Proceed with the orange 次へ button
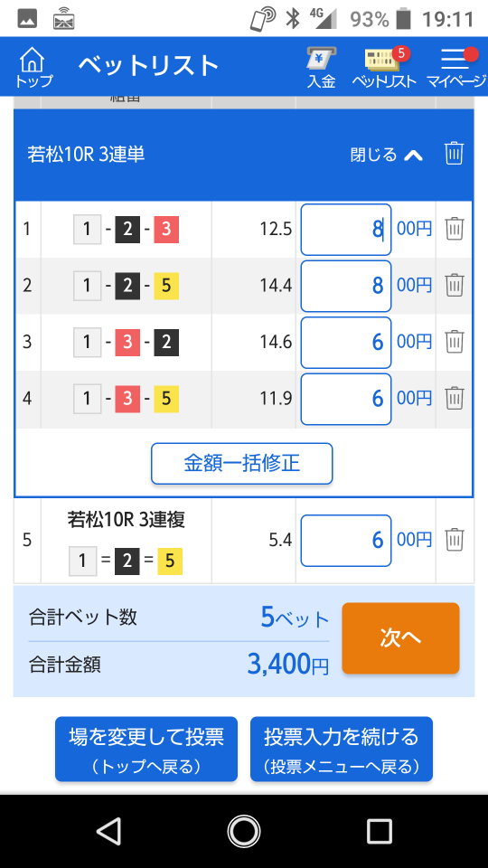This screenshot has width=488, height=868. 400,638
